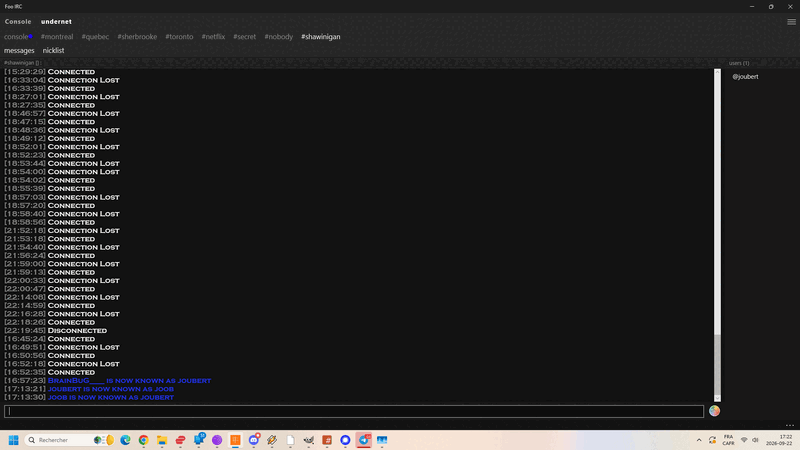Show the nicklist view
The width and height of the screenshot is (800, 450).
[x=54, y=51]
